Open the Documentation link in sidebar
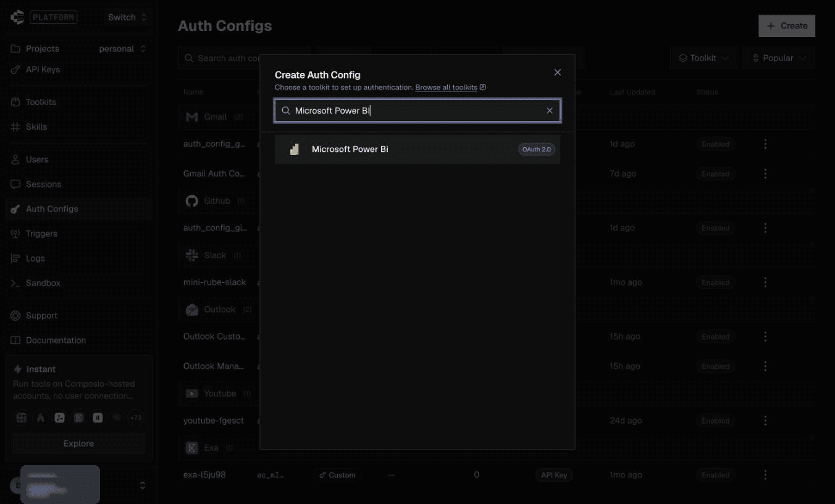 tap(56, 340)
